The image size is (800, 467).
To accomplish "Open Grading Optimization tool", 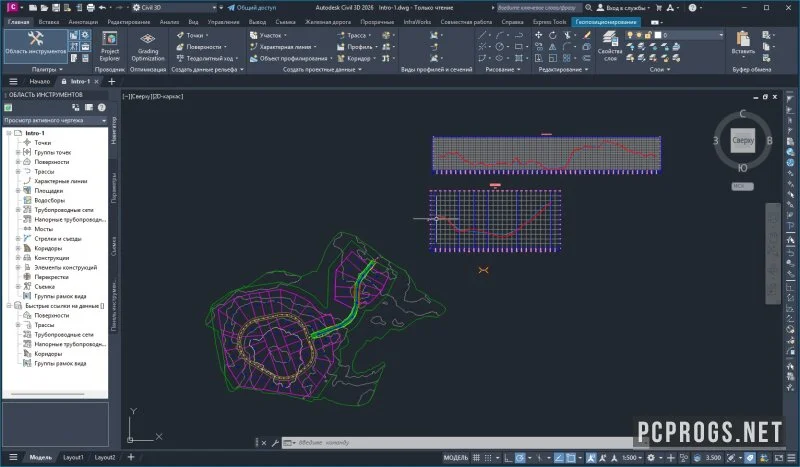I will (147, 46).
